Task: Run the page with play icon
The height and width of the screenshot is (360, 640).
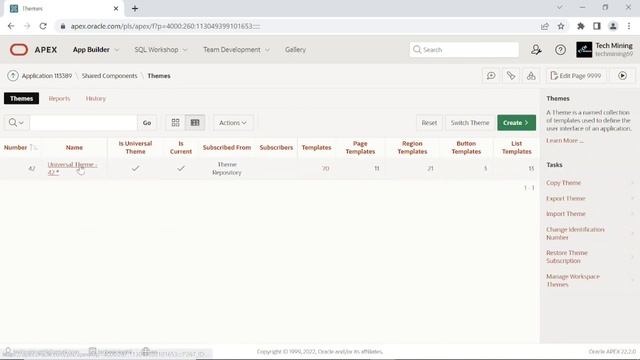Action: pyautogui.click(x=622, y=76)
